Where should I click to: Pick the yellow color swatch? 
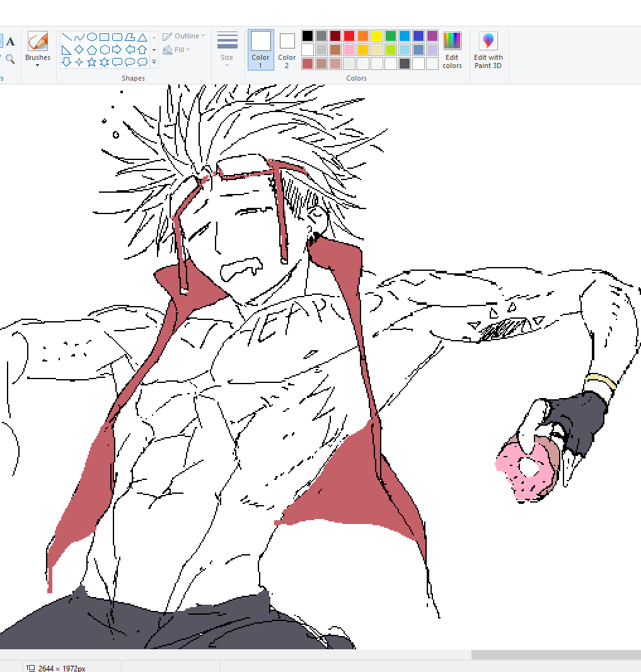click(377, 36)
